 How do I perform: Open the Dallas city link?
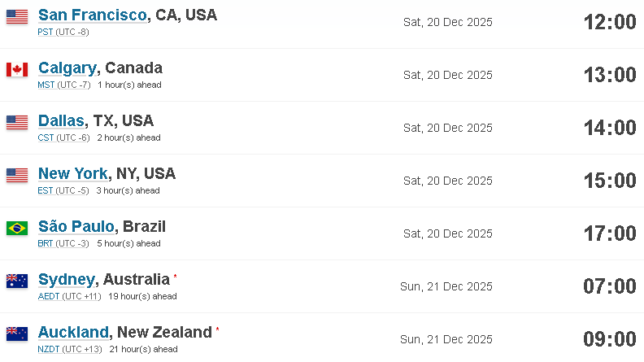(61, 121)
